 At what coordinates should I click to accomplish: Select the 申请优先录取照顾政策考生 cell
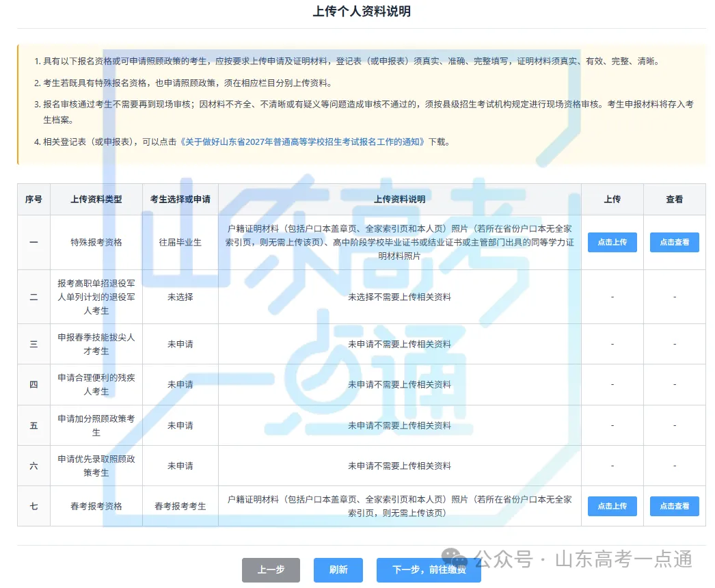click(96, 466)
